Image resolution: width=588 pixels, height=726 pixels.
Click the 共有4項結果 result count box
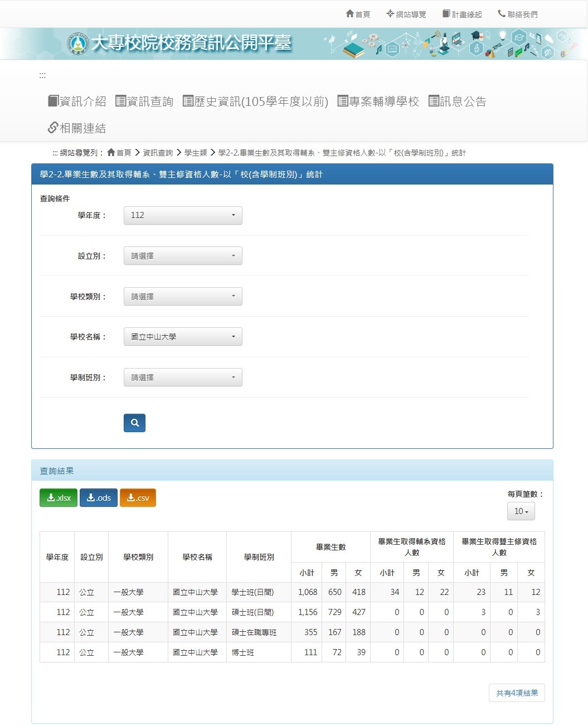click(517, 693)
